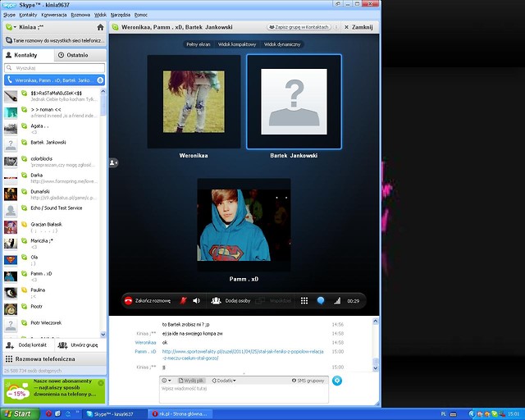Select contact Dumański

point(52,194)
